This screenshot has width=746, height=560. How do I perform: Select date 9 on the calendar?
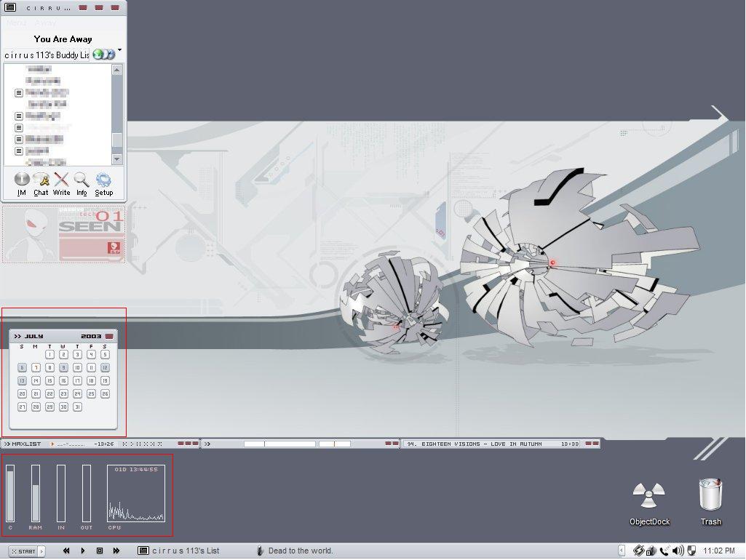[x=63, y=367]
